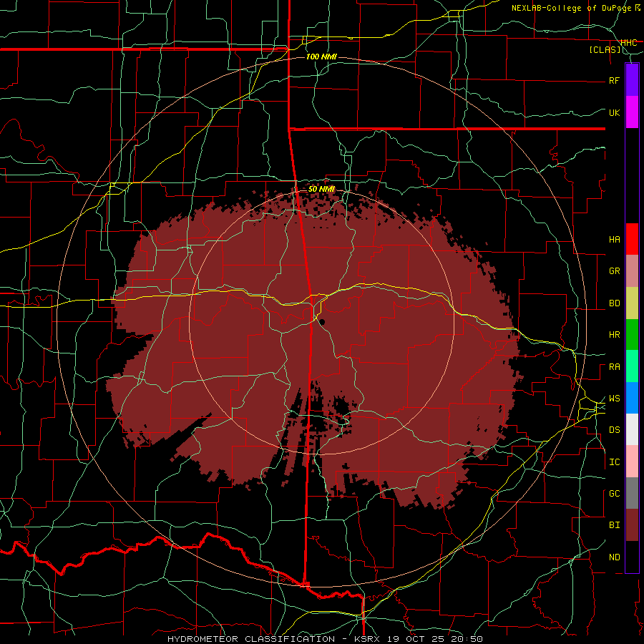This screenshot has height=644, width=644.
Task: Click the GR legend label
Action: [614, 271]
